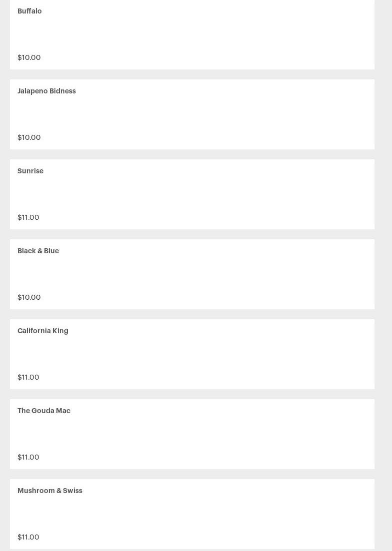
Task: Click The Gouda Mac $11.00 price
Action: [x=28, y=457]
